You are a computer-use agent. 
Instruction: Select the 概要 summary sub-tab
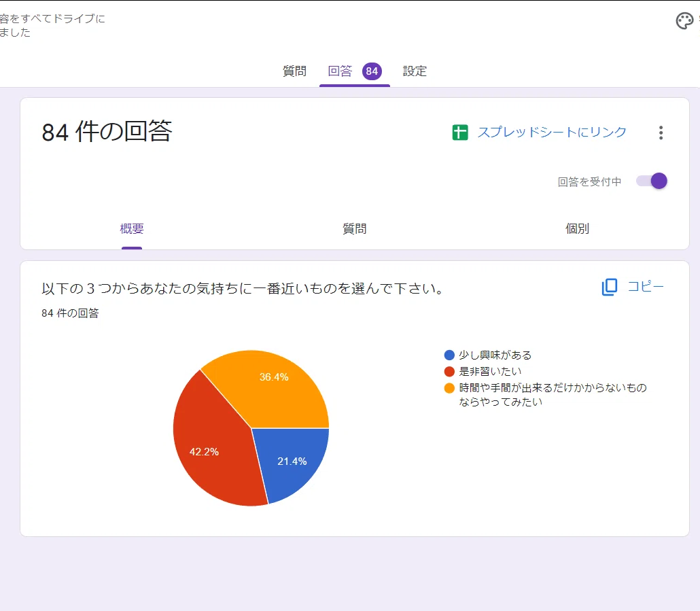pyautogui.click(x=132, y=229)
